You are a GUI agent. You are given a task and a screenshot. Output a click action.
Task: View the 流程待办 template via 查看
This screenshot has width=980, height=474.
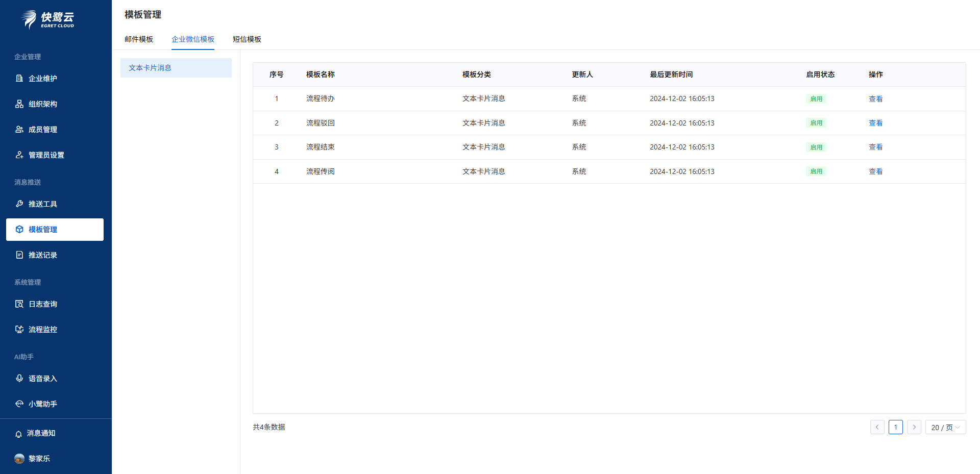pyautogui.click(x=875, y=99)
